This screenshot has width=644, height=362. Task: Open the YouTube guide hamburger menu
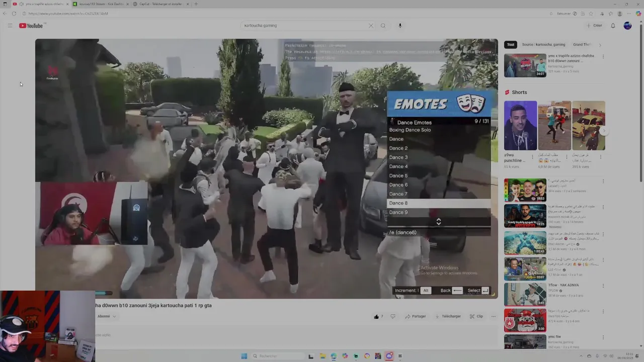[10, 26]
